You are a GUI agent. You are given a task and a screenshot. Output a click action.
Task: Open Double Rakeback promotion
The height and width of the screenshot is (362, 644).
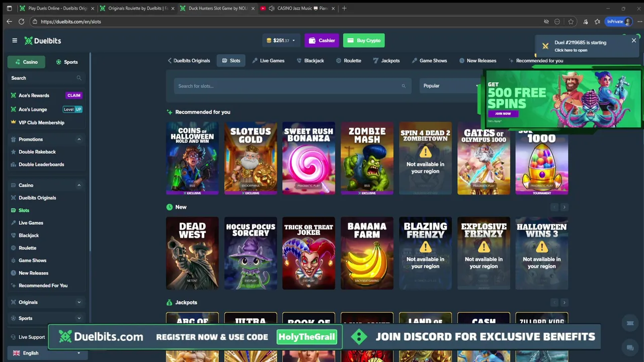(x=37, y=152)
